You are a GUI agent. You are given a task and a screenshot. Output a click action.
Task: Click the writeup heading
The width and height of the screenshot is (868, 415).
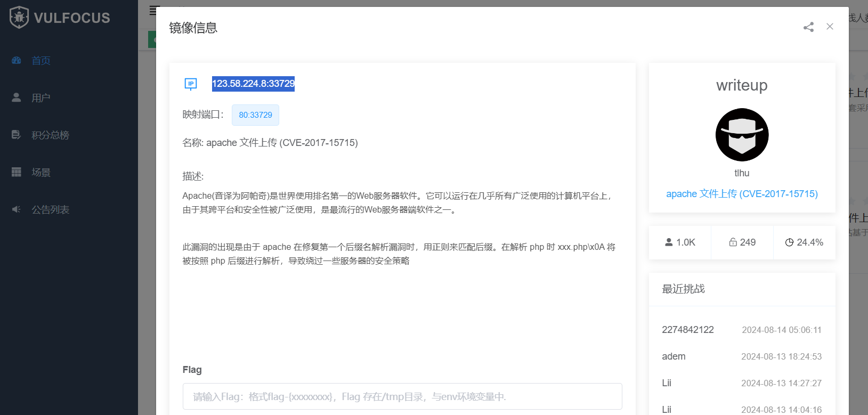click(x=742, y=85)
